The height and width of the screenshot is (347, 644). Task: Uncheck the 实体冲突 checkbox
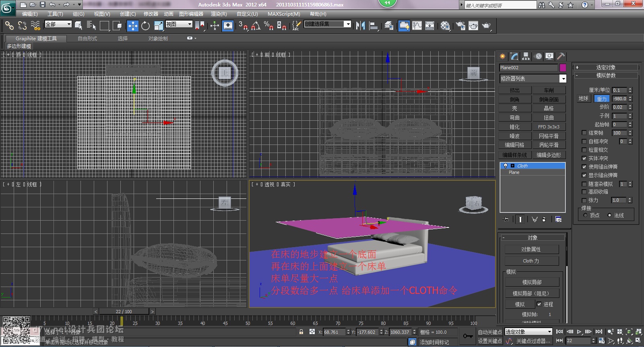click(x=584, y=158)
